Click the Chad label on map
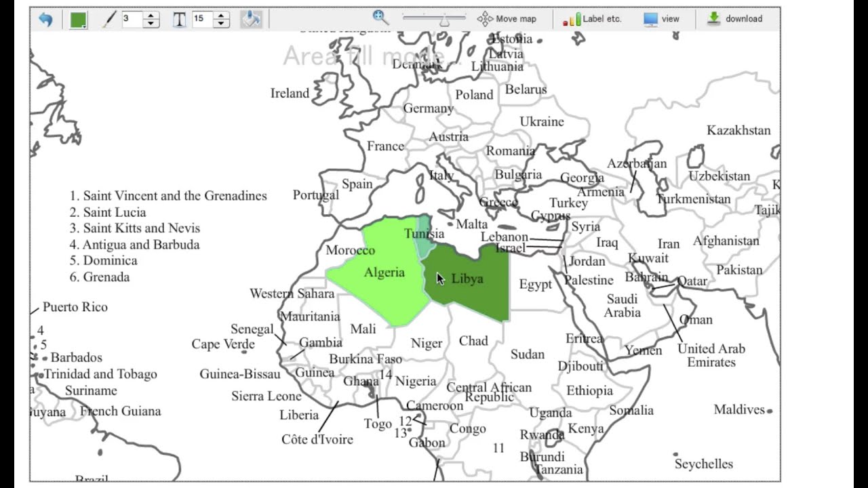 pyautogui.click(x=473, y=341)
